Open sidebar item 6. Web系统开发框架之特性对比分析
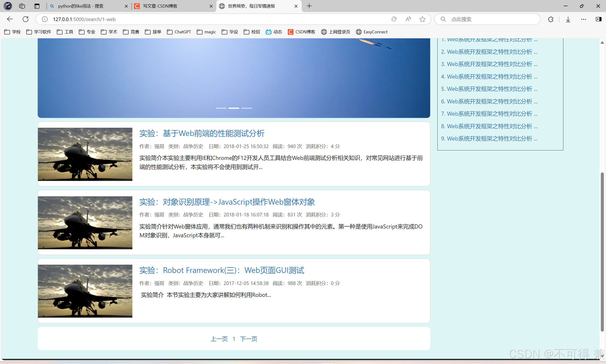 pos(489,101)
